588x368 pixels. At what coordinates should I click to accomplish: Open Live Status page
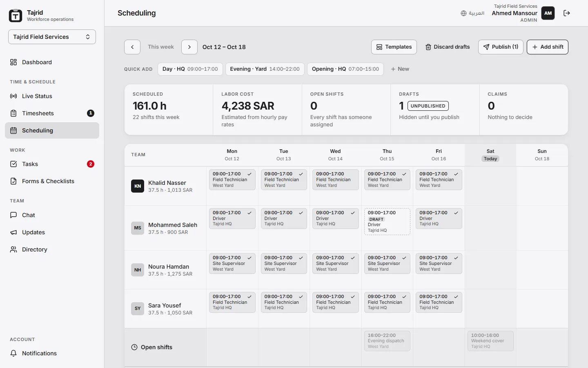(x=52, y=96)
